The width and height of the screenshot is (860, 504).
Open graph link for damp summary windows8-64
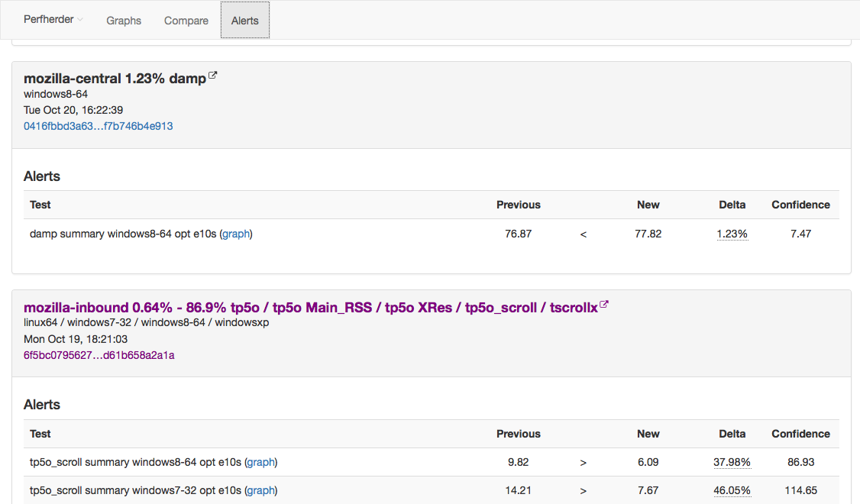[x=236, y=234]
